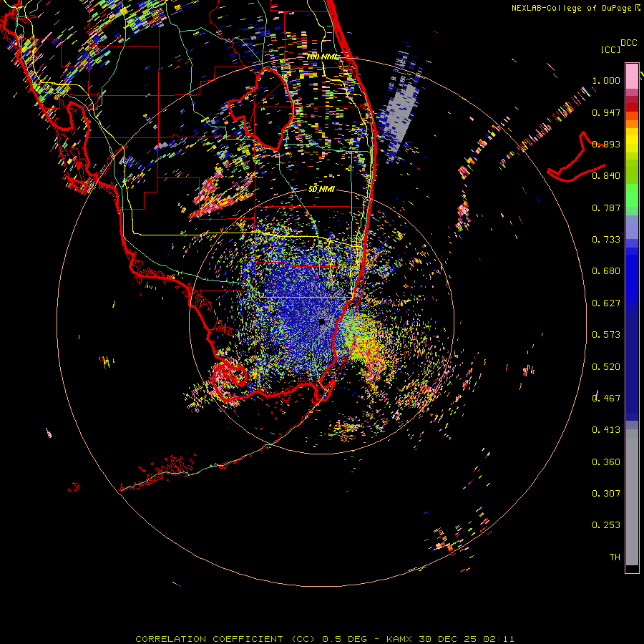Click the black radar site dot

[x=321, y=321]
